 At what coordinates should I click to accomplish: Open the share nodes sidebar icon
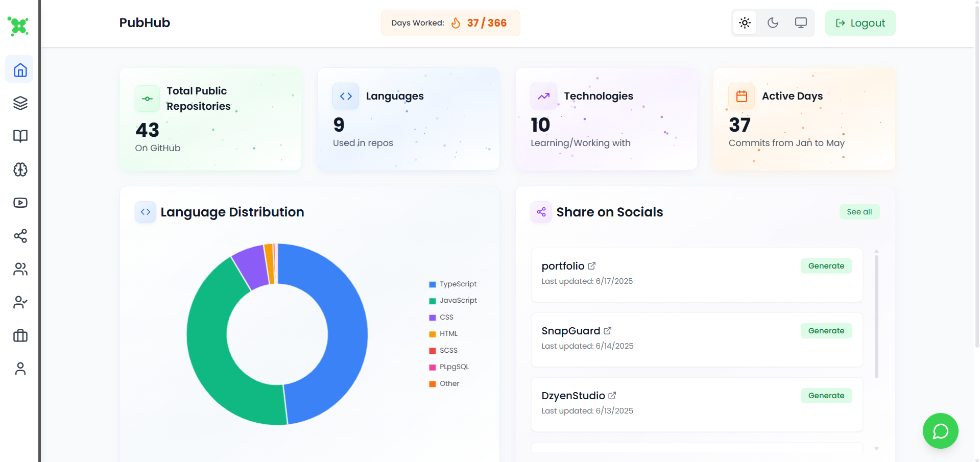pos(20,236)
